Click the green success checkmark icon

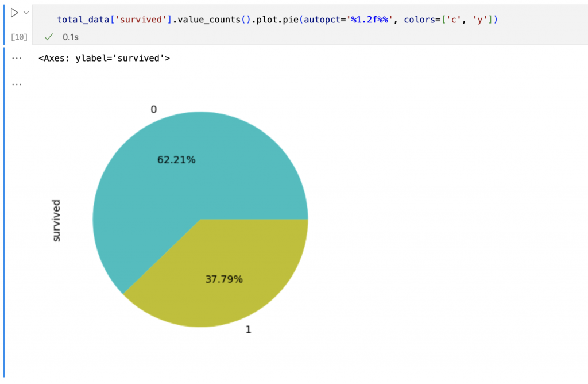[x=49, y=37]
